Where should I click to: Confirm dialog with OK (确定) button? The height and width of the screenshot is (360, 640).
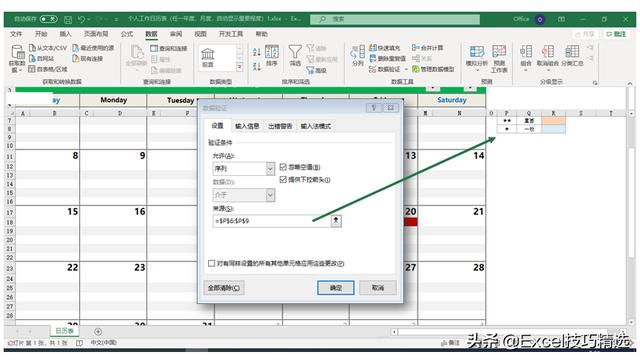[x=336, y=288]
